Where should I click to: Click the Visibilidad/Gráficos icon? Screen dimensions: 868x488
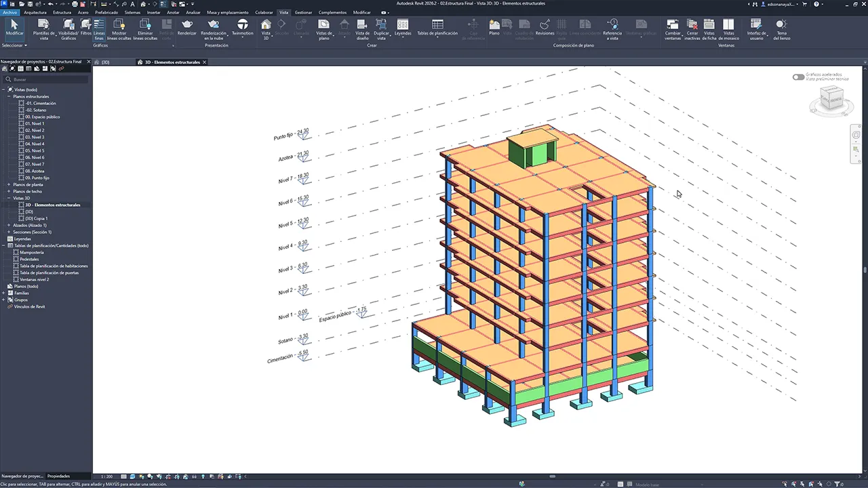click(68, 25)
